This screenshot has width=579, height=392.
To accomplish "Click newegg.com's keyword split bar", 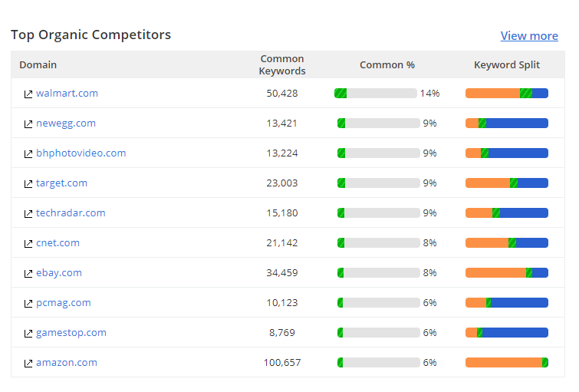I will [x=507, y=123].
